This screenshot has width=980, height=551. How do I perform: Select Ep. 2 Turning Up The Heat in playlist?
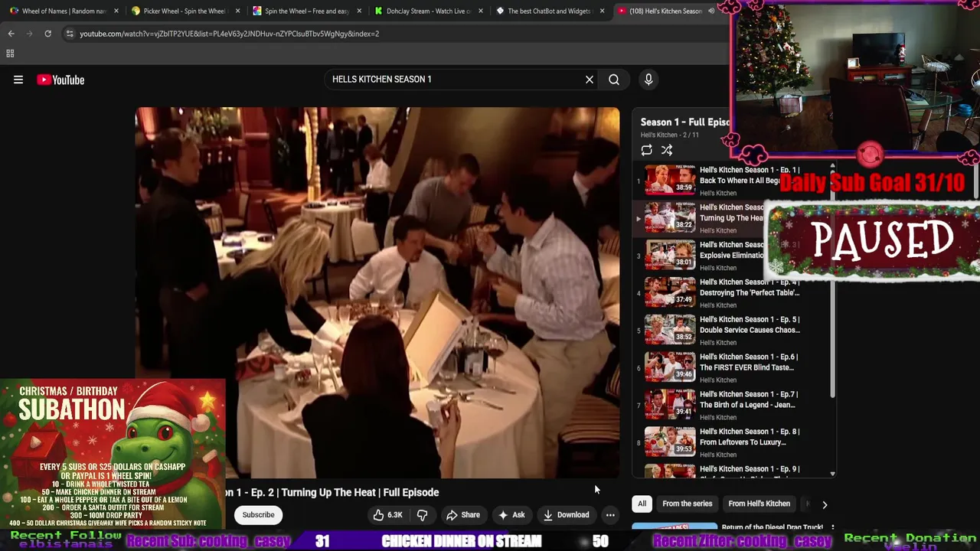click(731, 219)
